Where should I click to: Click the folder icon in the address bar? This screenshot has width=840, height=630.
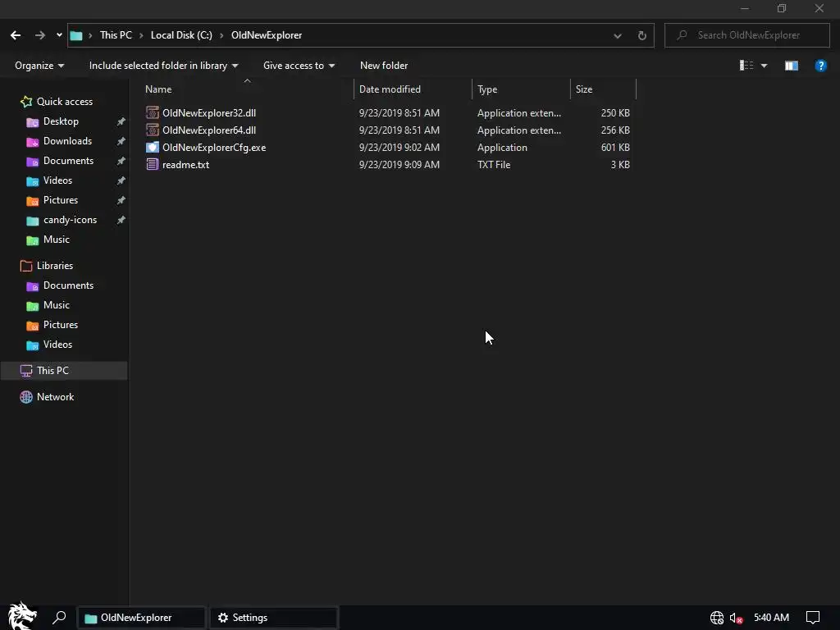click(76, 35)
